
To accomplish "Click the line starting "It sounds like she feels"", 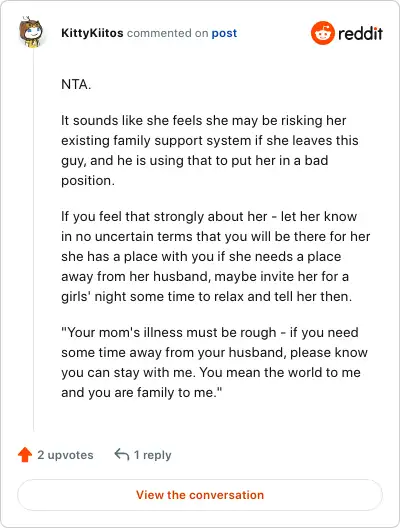I will click(x=204, y=121).
